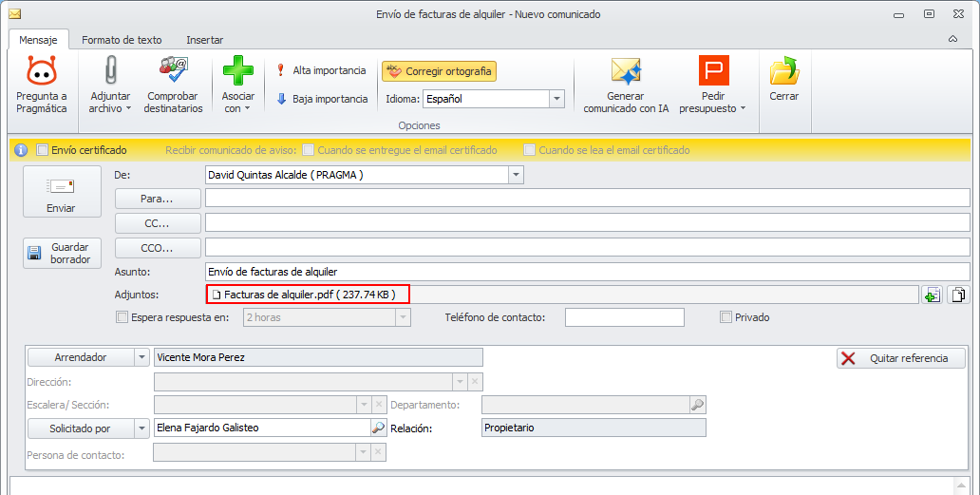The image size is (980, 495).
Task: Click Cerrar folder icon
Action: pos(784,70)
